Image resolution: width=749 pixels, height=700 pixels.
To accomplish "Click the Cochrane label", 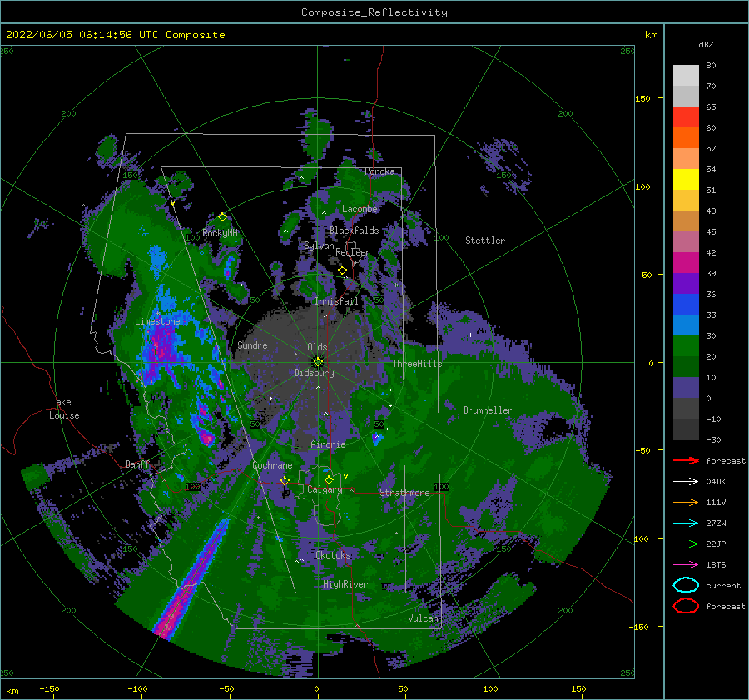I will (272, 465).
